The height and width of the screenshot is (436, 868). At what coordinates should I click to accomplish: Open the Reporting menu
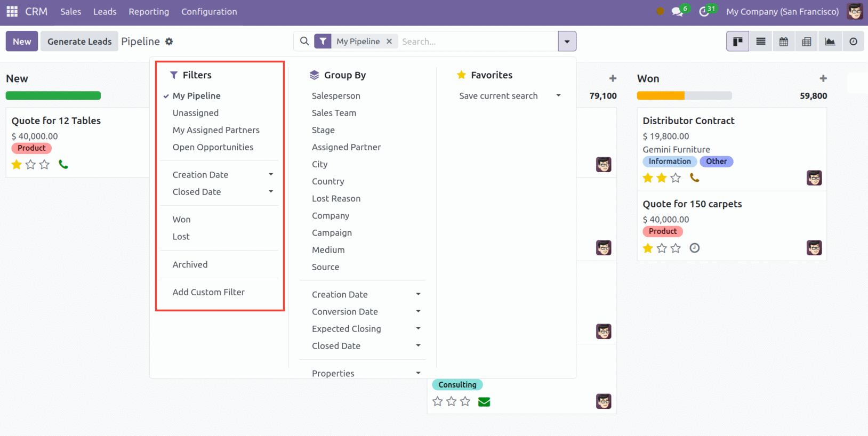[x=149, y=11]
